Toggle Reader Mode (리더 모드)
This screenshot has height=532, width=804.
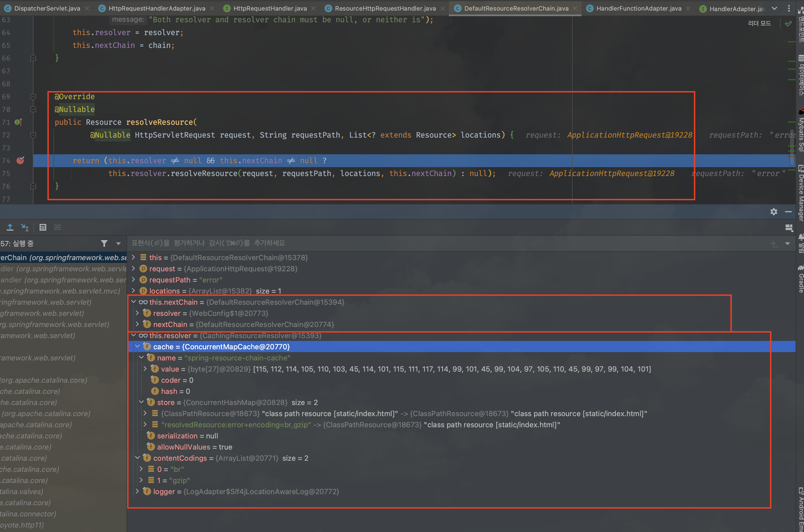tap(759, 23)
